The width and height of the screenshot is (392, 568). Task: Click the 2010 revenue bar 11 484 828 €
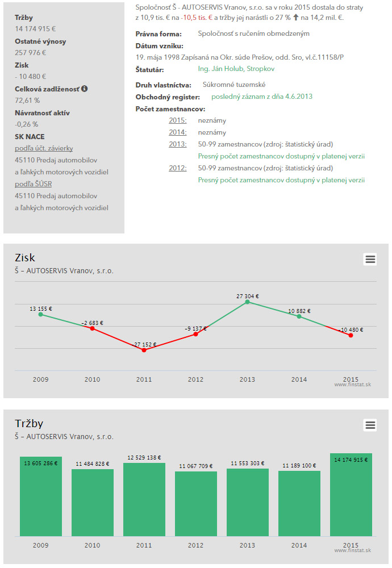pos(93,503)
